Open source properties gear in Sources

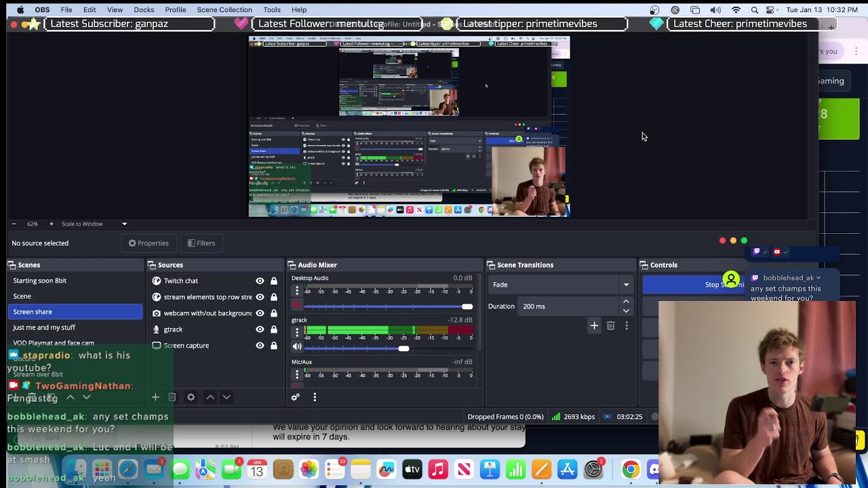point(191,397)
